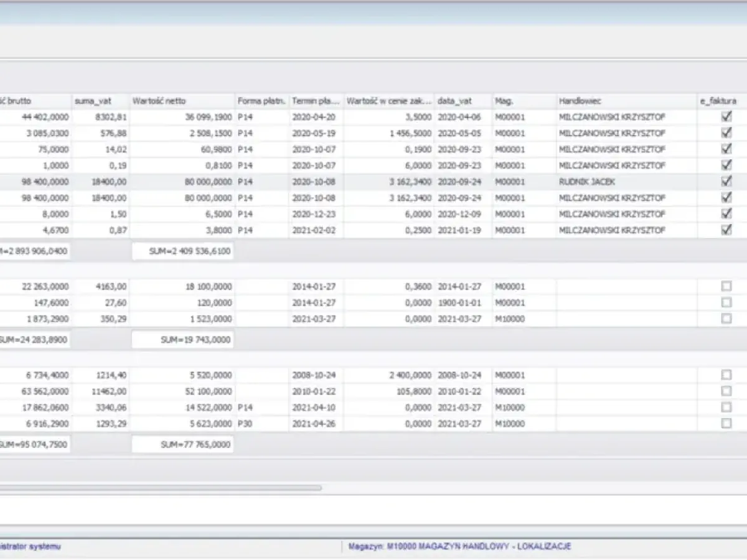
Task: Select the RUDNIK JACEK salesperson cell
Action: tap(627, 182)
